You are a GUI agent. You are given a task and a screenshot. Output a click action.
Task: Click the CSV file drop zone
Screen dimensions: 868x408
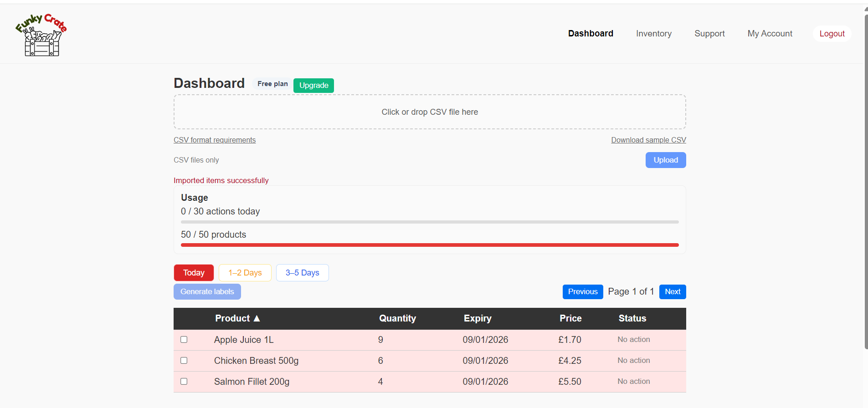pyautogui.click(x=430, y=112)
